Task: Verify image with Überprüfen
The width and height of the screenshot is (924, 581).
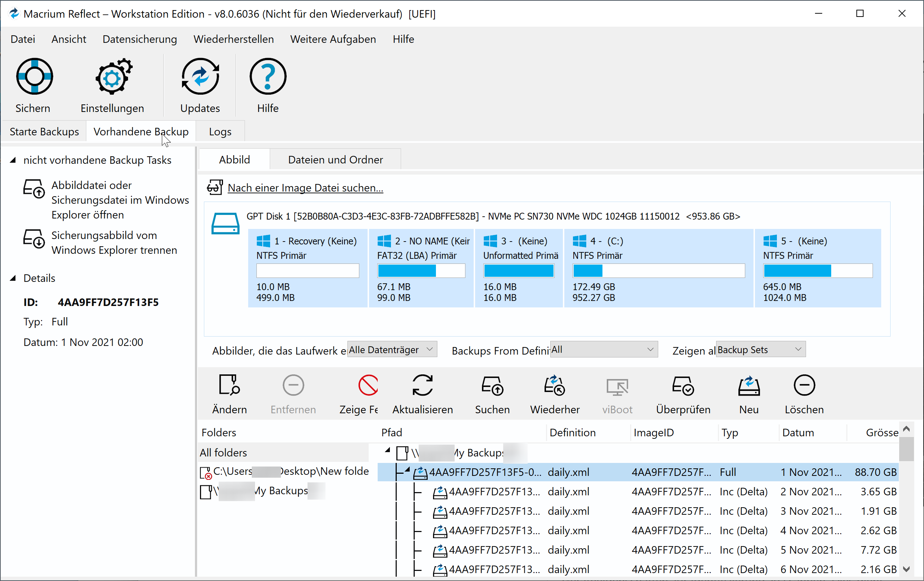Action: [683, 393]
